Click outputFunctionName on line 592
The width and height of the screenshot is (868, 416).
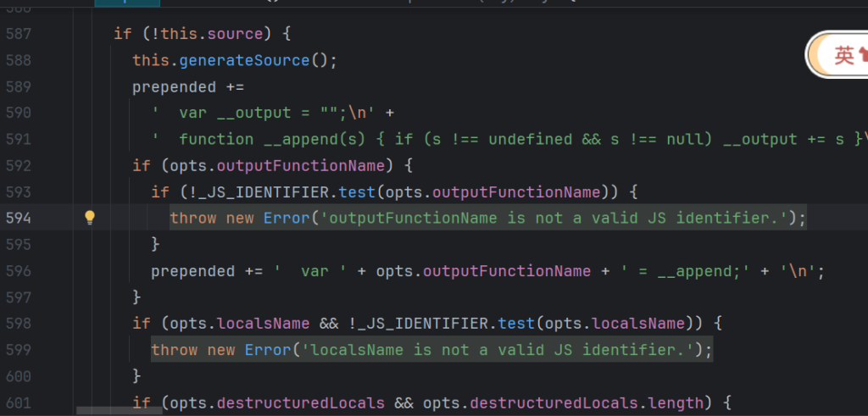click(301, 165)
